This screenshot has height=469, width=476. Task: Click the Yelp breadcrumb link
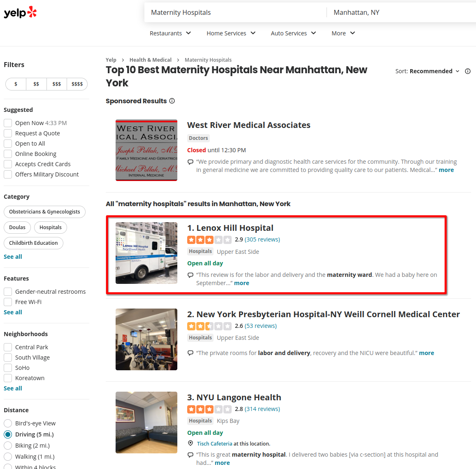[111, 60]
